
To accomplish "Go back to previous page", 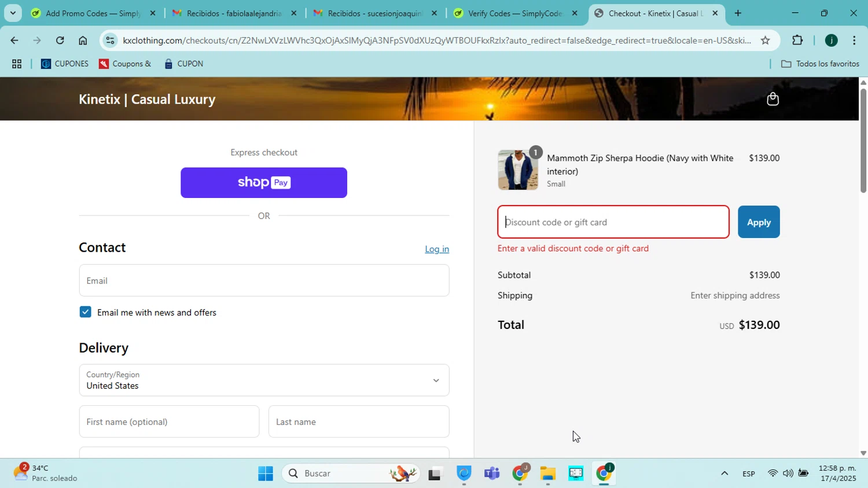I will (x=14, y=41).
